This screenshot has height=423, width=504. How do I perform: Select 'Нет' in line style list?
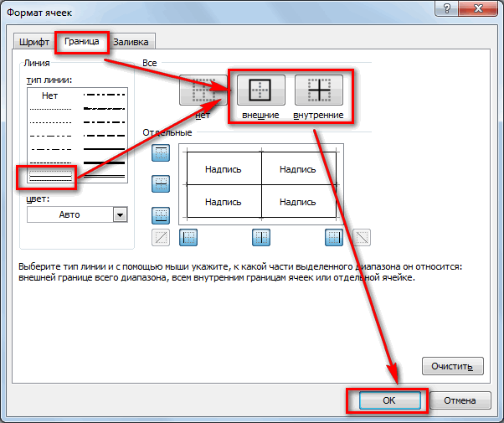pyautogui.click(x=50, y=95)
